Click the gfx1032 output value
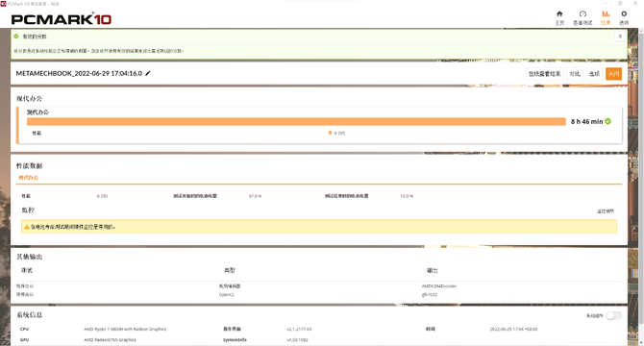 tap(430, 295)
